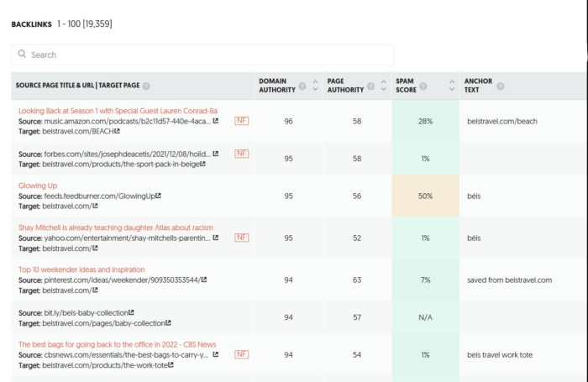Sort by Page Authority using sort arrows
This screenshot has height=382, width=588.
tap(384, 86)
